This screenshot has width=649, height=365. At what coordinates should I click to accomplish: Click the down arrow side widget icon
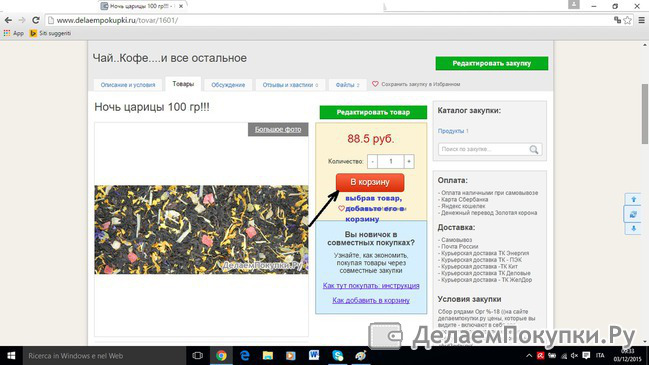click(633, 228)
